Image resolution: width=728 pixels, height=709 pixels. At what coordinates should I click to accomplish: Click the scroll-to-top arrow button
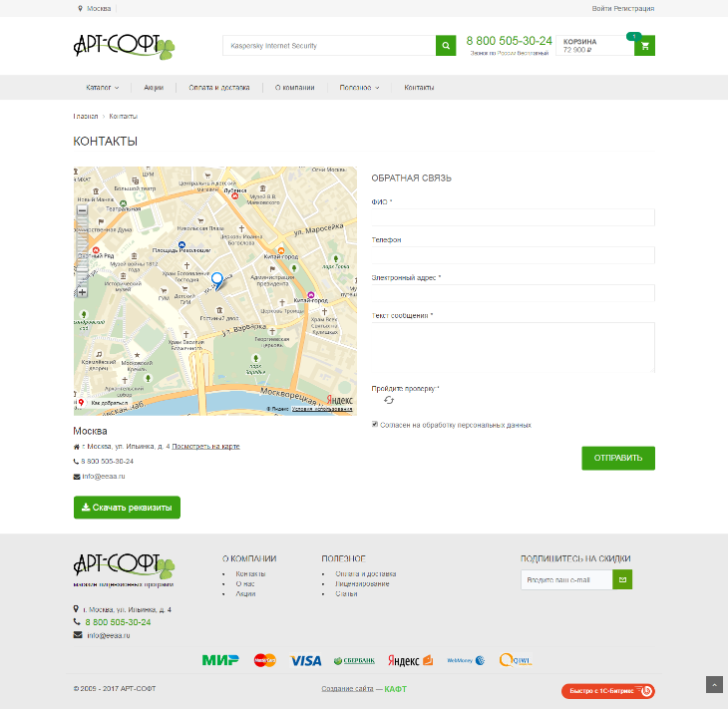[x=713, y=685]
